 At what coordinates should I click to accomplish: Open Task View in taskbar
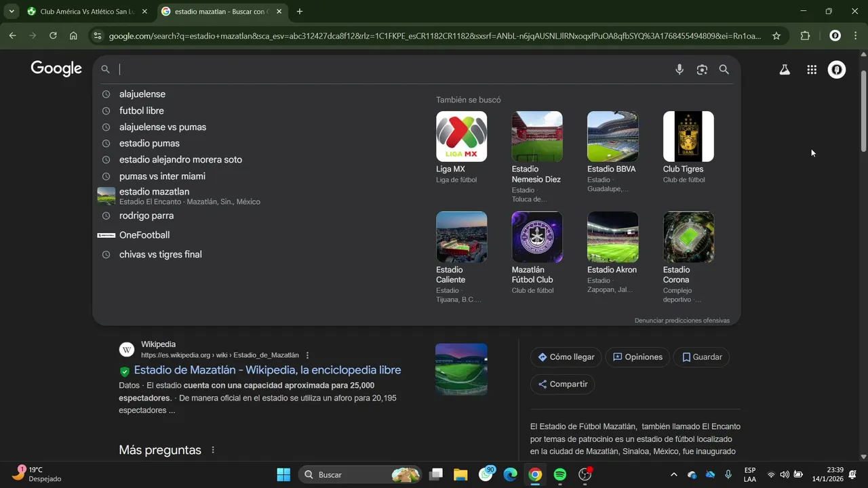click(x=436, y=474)
